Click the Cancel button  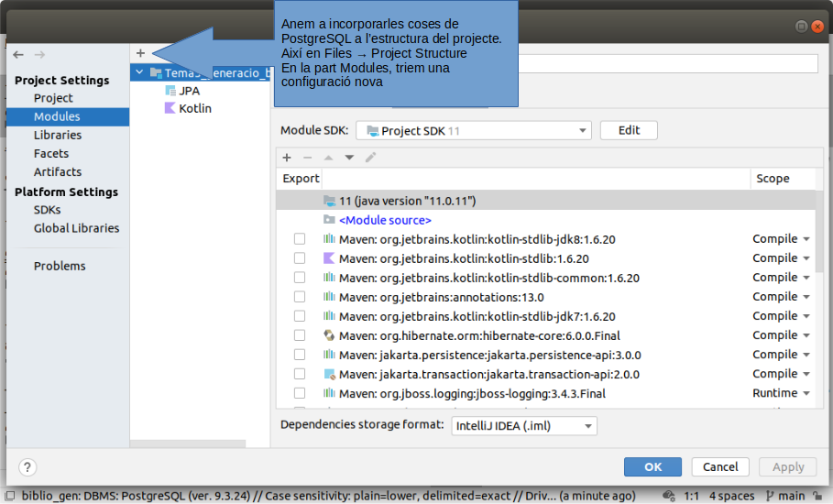(720, 466)
